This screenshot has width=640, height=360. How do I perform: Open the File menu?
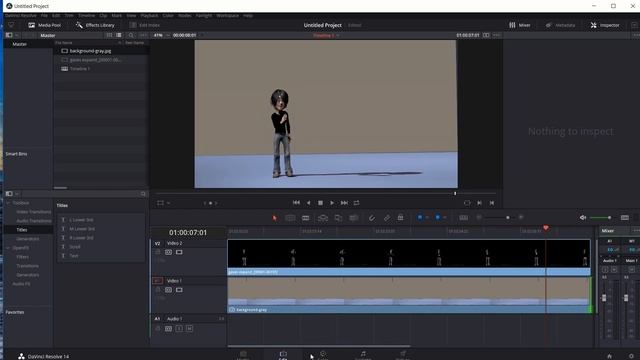tap(44, 16)
